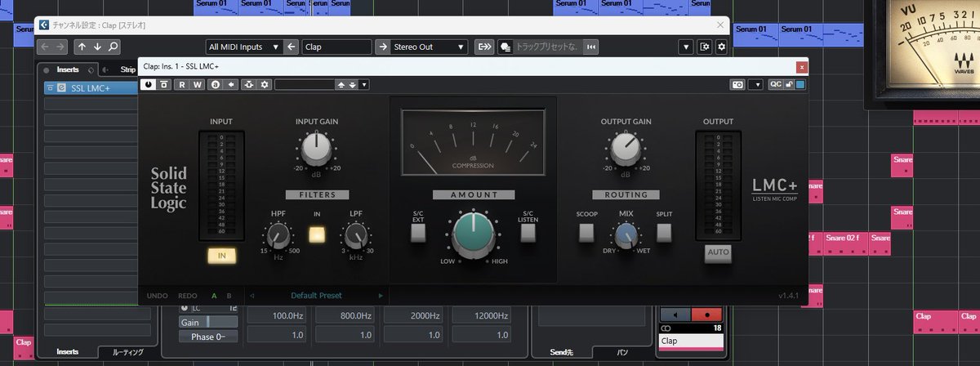The height and width of the screenshot is (366, 980).
Task: Click Clap channel name field
Action: [336, 47]
